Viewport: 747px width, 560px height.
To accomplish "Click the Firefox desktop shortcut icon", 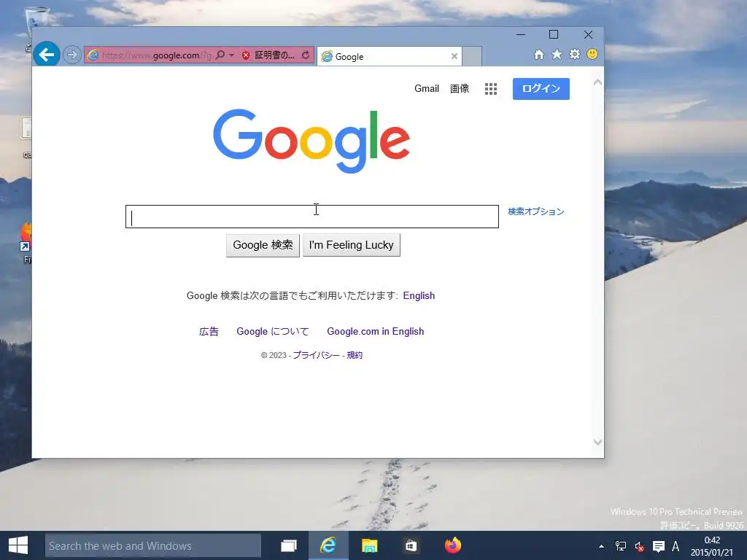I will 26,243.
